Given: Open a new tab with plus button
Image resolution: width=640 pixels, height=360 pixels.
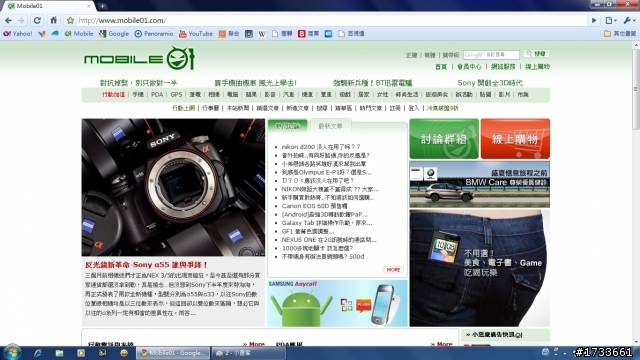Looking at the screenshot, I should click(x=102, y=6).
